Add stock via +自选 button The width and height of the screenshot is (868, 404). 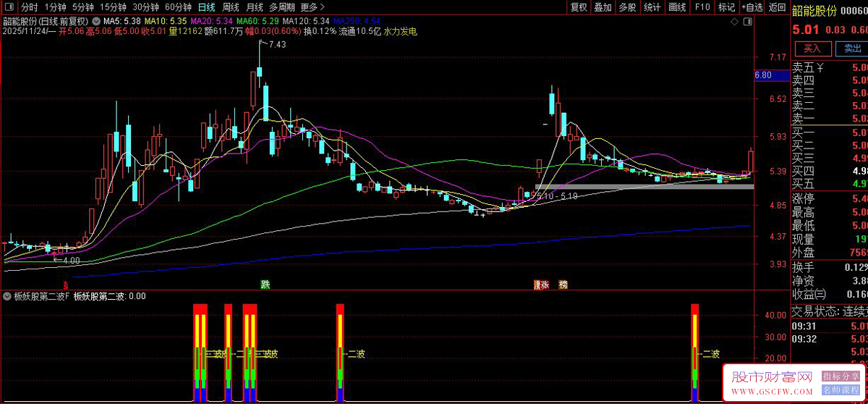pyautogui.click(x=752, y=7)
